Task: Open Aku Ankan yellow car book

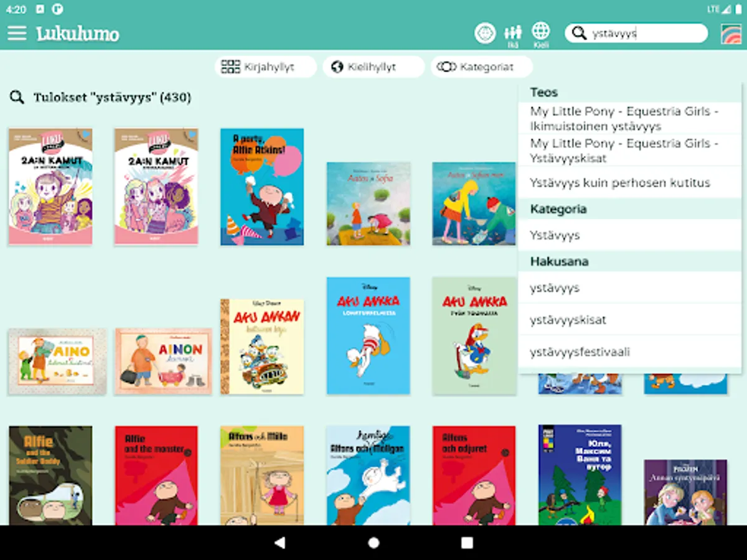Action: tap(262, 347)
